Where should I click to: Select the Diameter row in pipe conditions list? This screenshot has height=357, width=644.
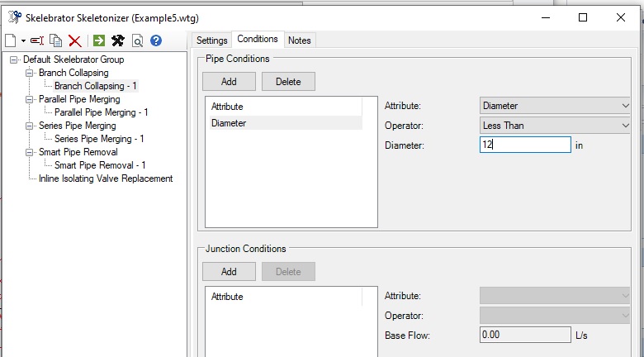tap(286, 123)
